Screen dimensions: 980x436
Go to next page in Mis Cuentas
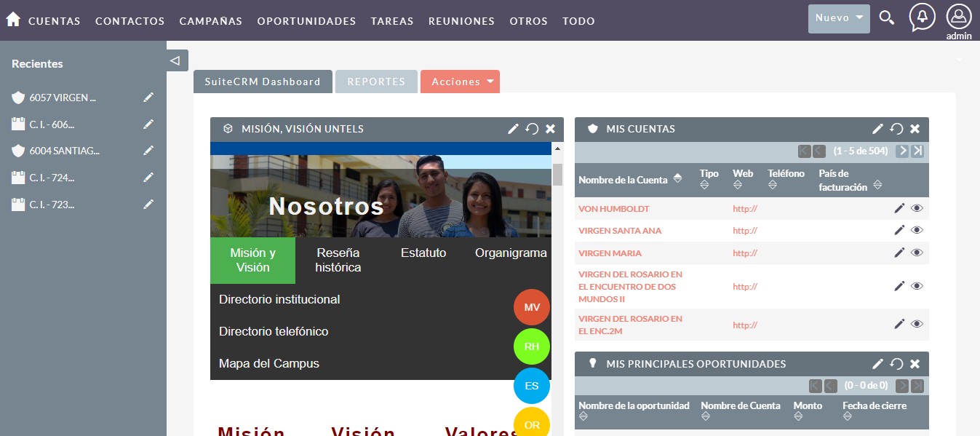[902, 151]
